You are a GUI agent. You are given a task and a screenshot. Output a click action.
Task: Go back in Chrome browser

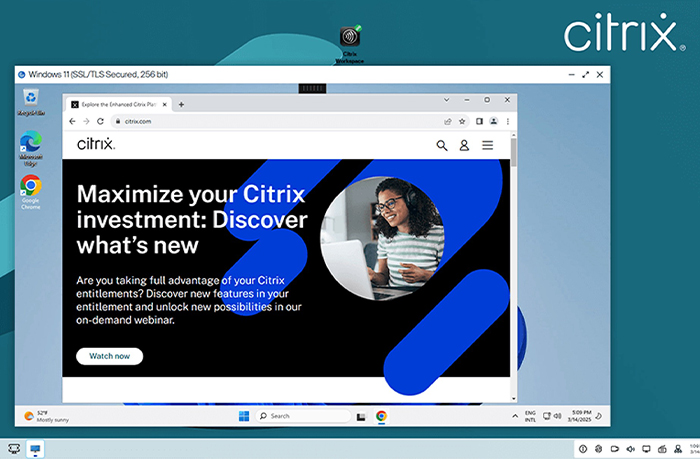(72, 121)
